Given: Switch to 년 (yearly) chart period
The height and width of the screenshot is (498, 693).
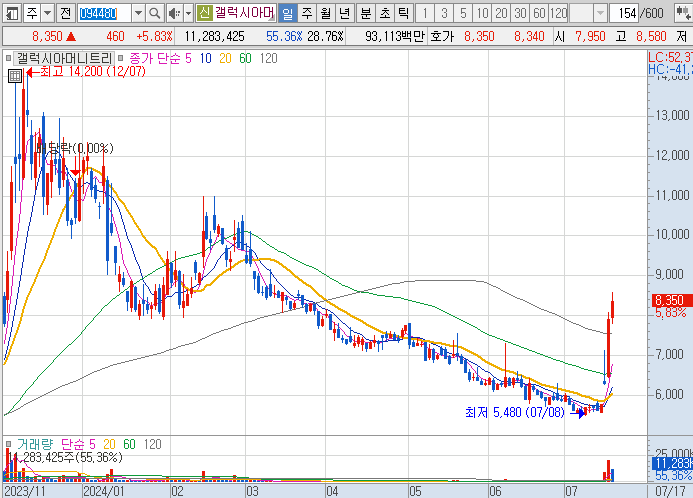Looking at the screenshot, I should 344,14.
